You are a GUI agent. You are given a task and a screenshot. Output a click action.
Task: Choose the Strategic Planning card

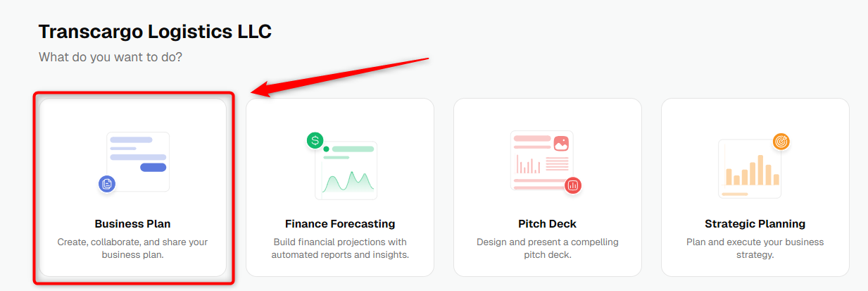coord(755,187)
